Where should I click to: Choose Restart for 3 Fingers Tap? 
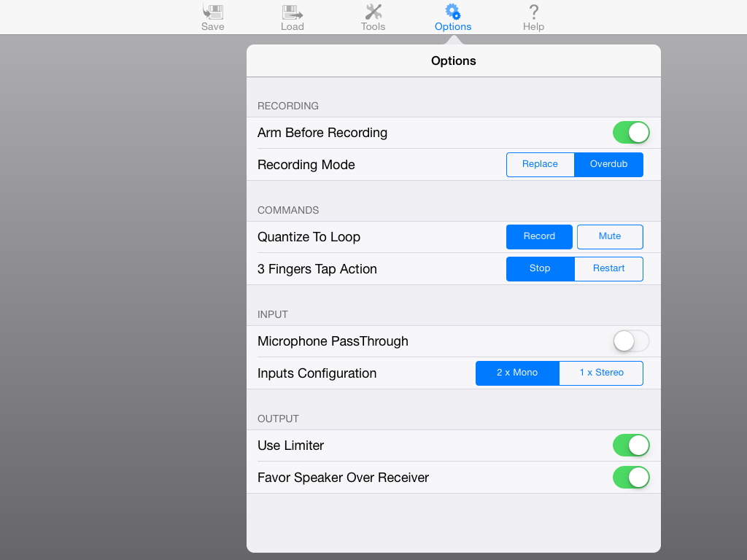coord(609,268)
